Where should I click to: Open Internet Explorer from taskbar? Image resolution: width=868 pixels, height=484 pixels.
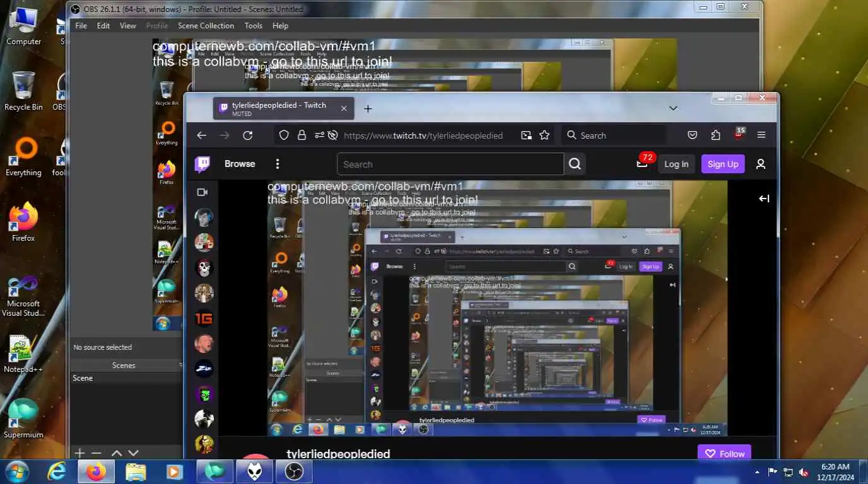[x=57, y=471]
